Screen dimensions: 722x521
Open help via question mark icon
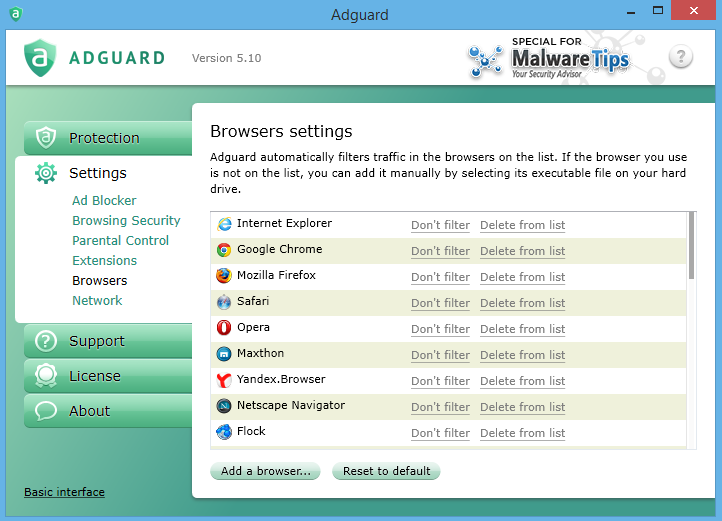point(681,57)
